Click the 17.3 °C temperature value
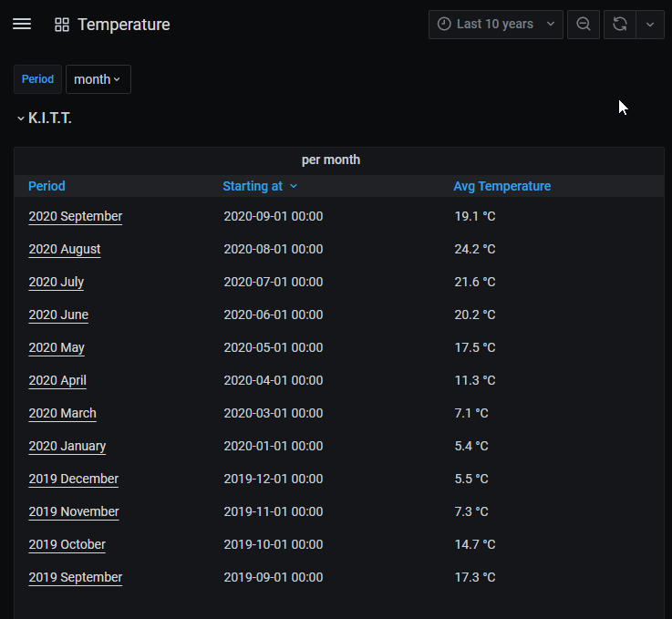Viewport: 672px width, 619px height. pos(475,577)
